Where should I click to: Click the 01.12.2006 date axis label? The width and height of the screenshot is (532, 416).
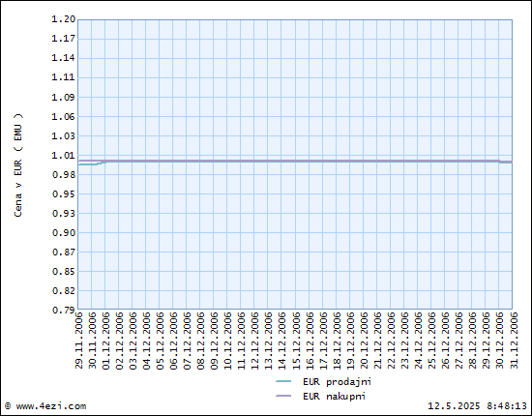105,341
